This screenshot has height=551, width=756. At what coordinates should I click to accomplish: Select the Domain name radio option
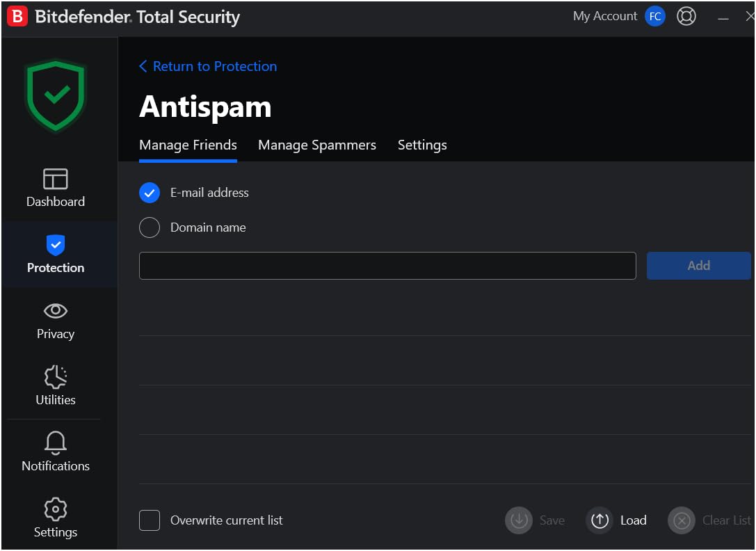150,227
